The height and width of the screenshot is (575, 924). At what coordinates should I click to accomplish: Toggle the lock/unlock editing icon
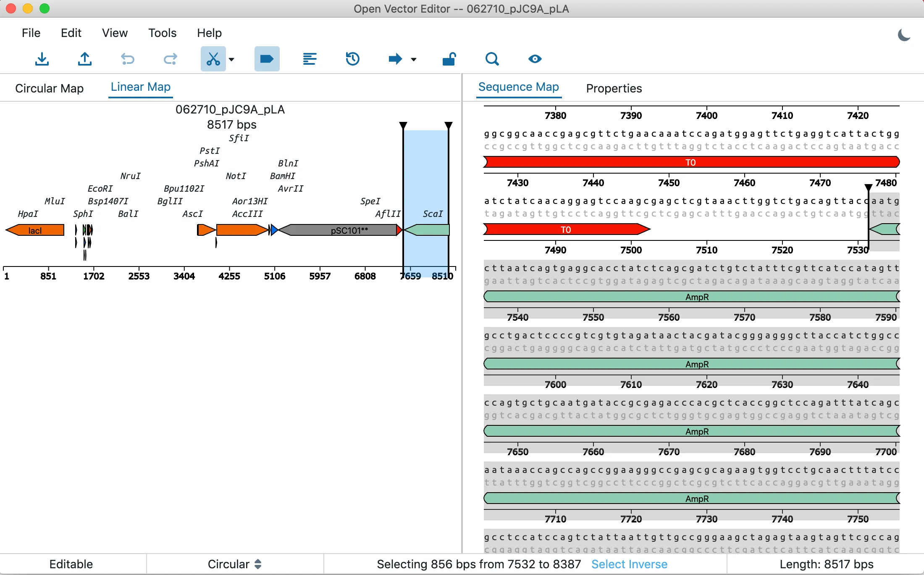[x=449, y=59]
